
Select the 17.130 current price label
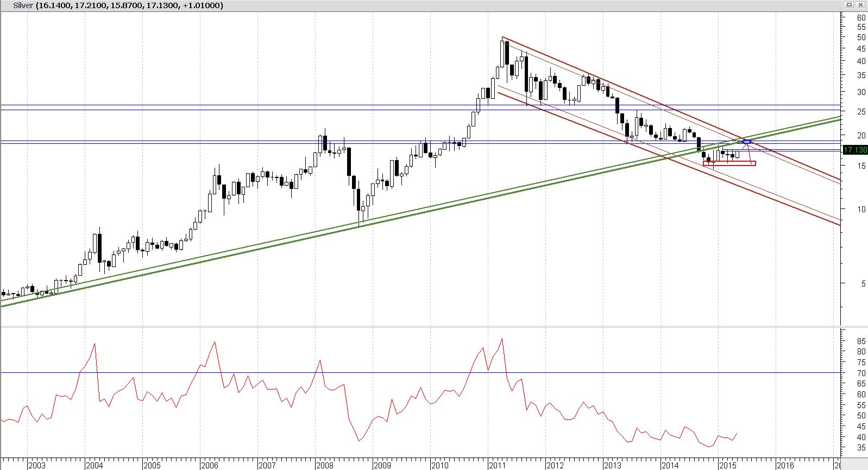(x=855, y=150)
